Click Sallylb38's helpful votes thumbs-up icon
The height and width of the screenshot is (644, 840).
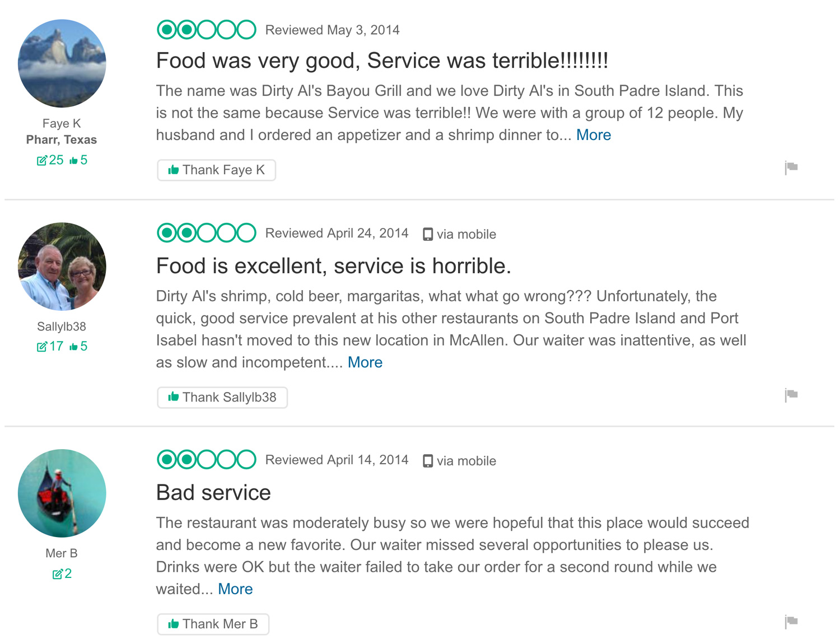point(73,347)
